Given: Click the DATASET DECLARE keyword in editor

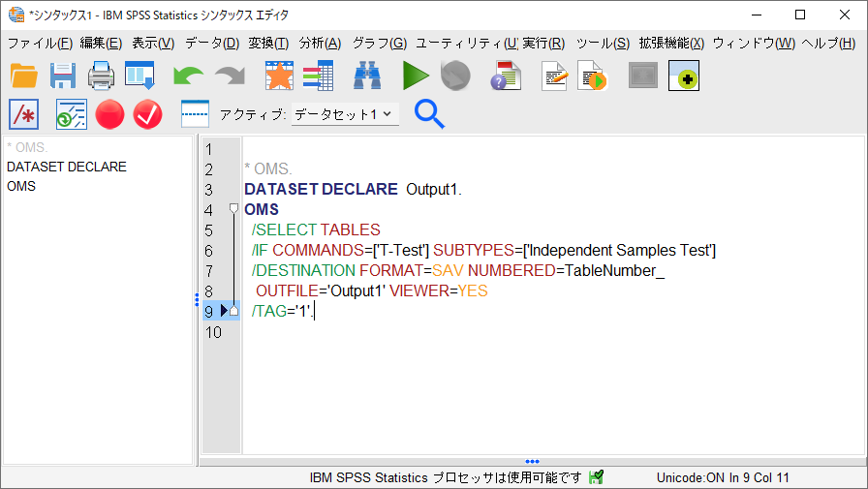Looking at the screenshot, I should 321,189.
